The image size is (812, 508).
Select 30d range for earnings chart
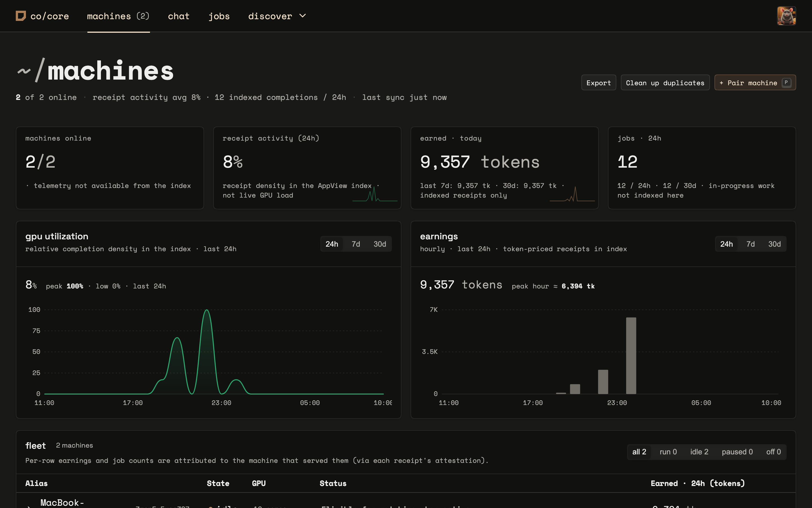click(775, 244)
